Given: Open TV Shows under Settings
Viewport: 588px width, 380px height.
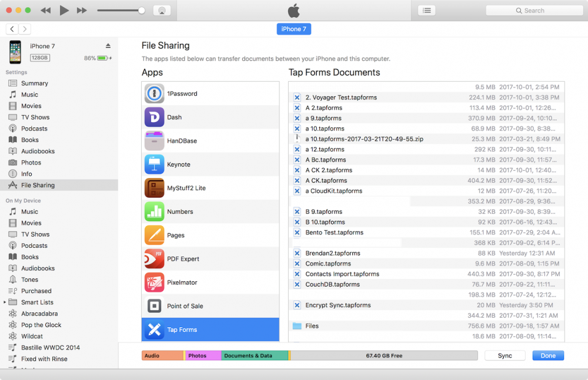Looking at the screenshot, I should click(x=59, y=117).
